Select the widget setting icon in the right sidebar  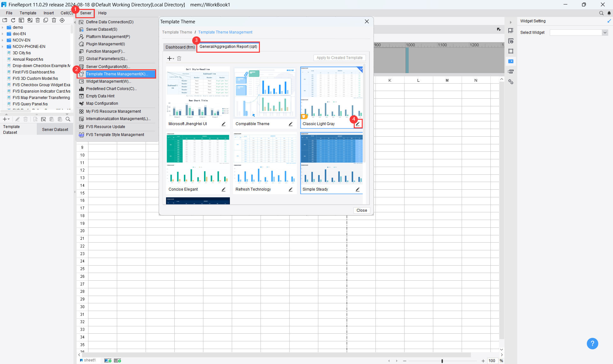[511, 61]
